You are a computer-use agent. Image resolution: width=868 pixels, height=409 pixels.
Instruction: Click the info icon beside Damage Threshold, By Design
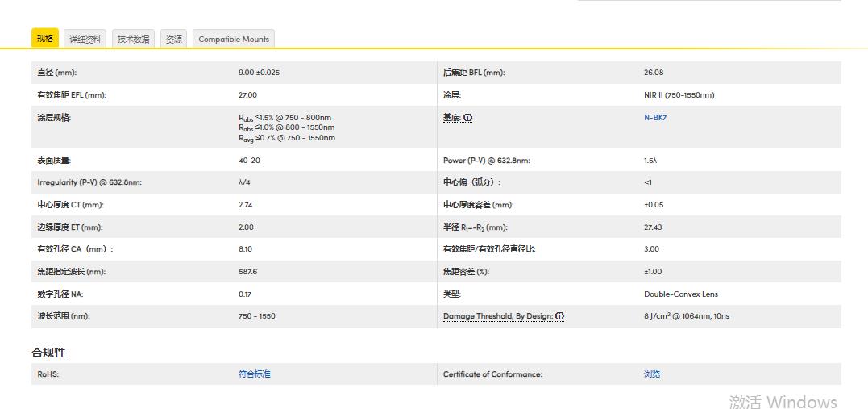[559, 316]
